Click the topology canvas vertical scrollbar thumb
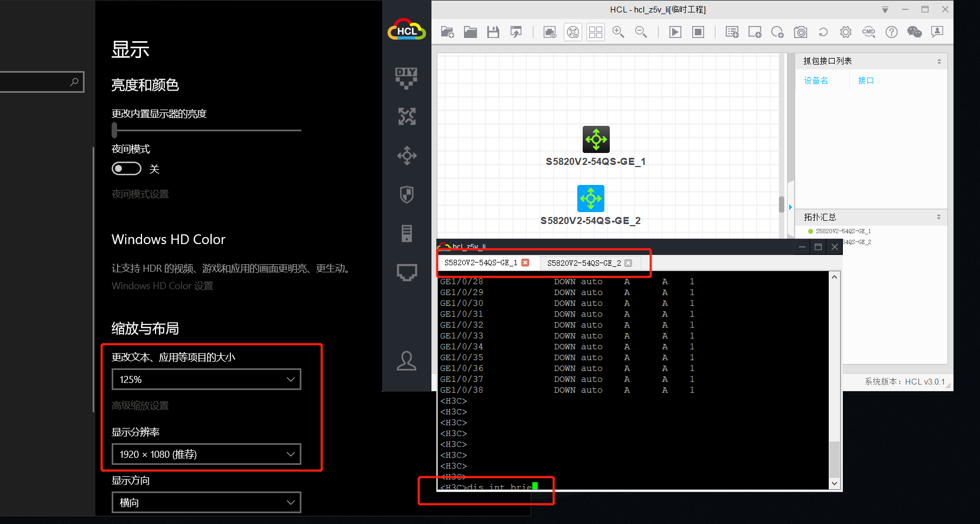 point(782,204)
